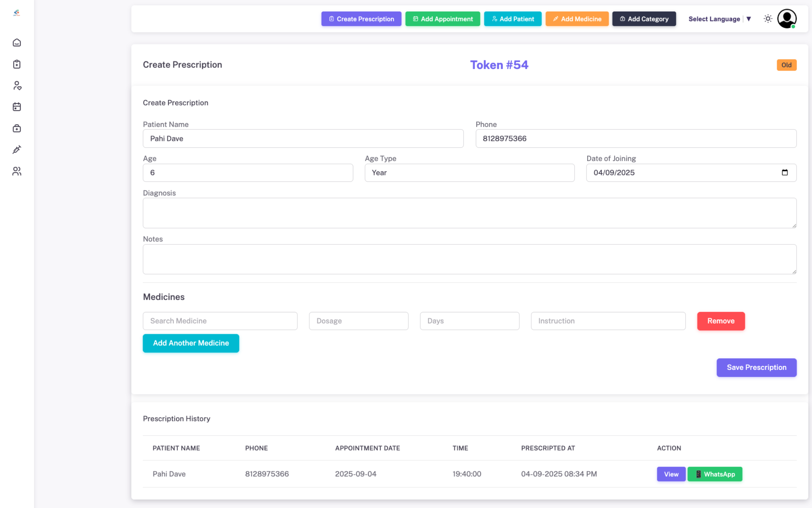Click the clipboard prescription sidebar icon
This screenshot has width=812, height=508.
point(17,64)
